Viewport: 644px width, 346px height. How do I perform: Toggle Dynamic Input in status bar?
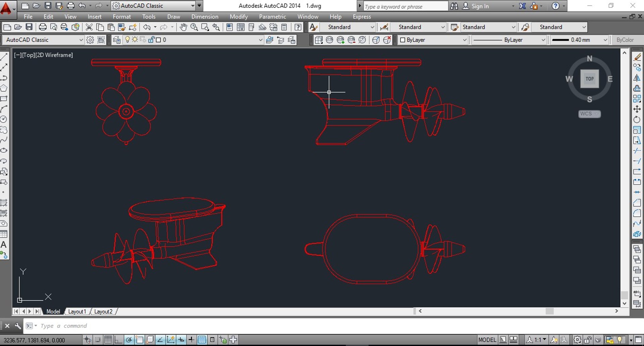181,340
